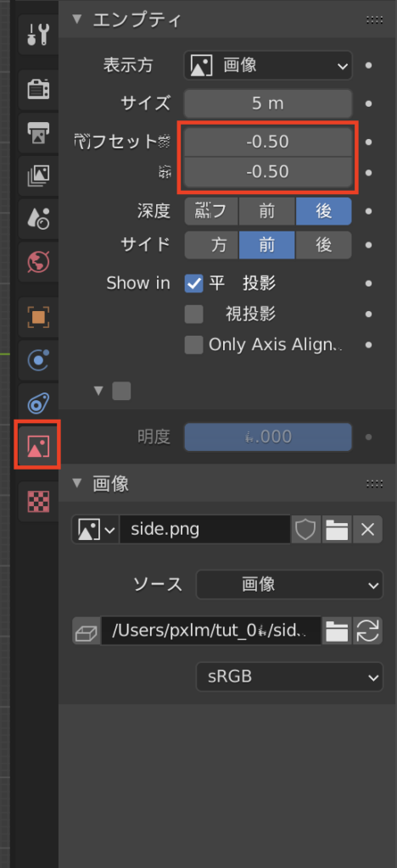The width and height of the screenshot is (397, 868).
Task: Open the Render properties tab icon
Action: tap(38, 88)
